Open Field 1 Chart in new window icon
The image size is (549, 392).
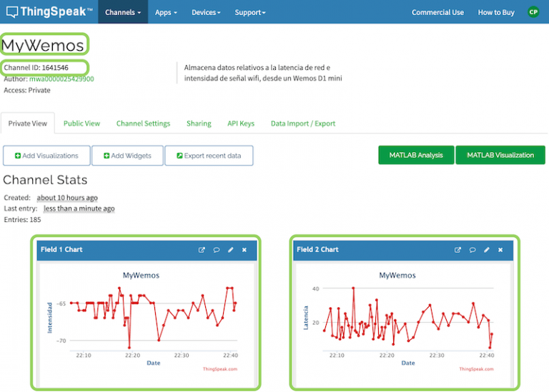click(202, 250)
